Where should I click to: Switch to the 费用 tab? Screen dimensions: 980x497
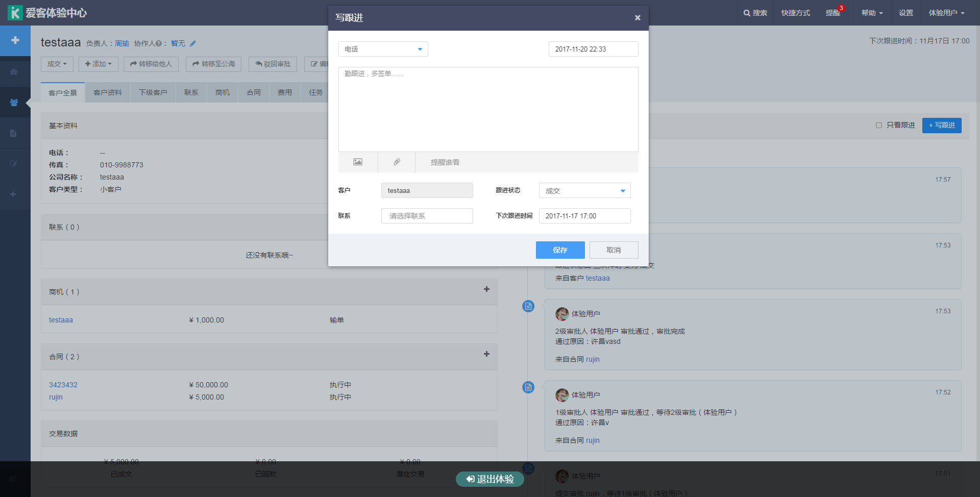pos(285,92)
